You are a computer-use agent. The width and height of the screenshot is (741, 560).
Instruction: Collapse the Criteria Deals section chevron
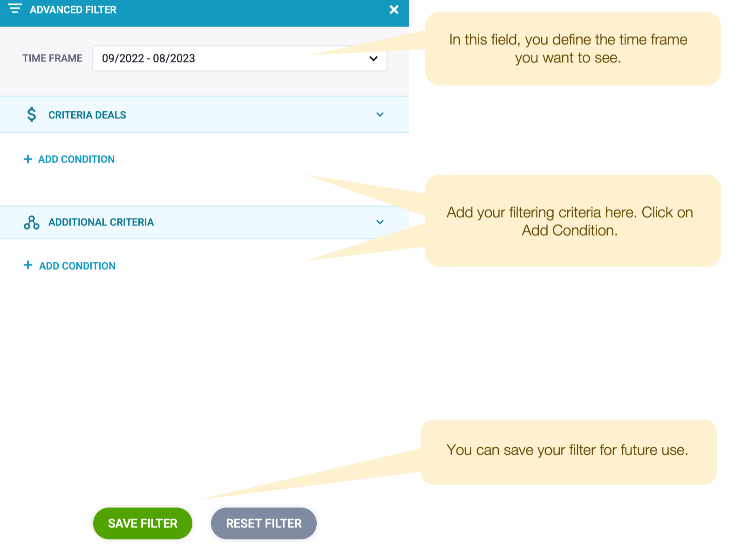[x=380, y=115]
